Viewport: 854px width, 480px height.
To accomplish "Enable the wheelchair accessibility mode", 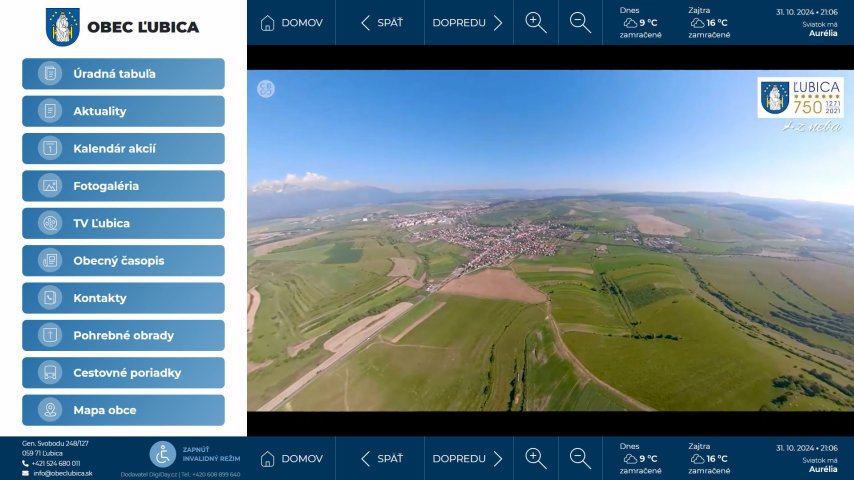I will click(164, 455).
